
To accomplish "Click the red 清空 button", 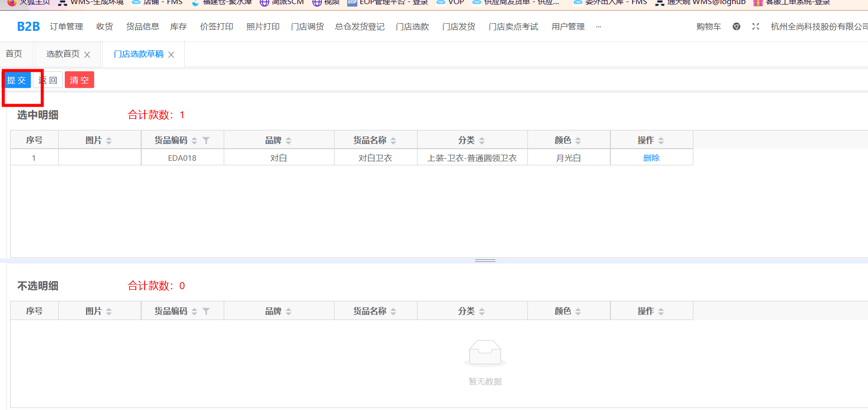I will pyautogui.click(x=79, y=80).
